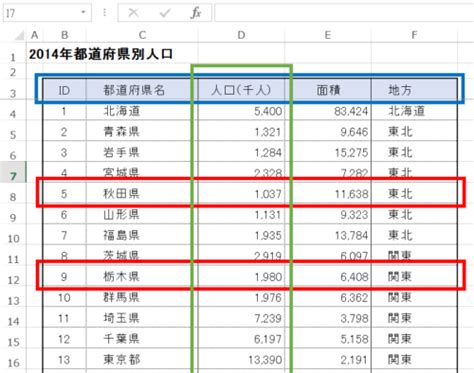Click the Cancel X formula bar icon
The image size is (474, 373).
[133, 13]
